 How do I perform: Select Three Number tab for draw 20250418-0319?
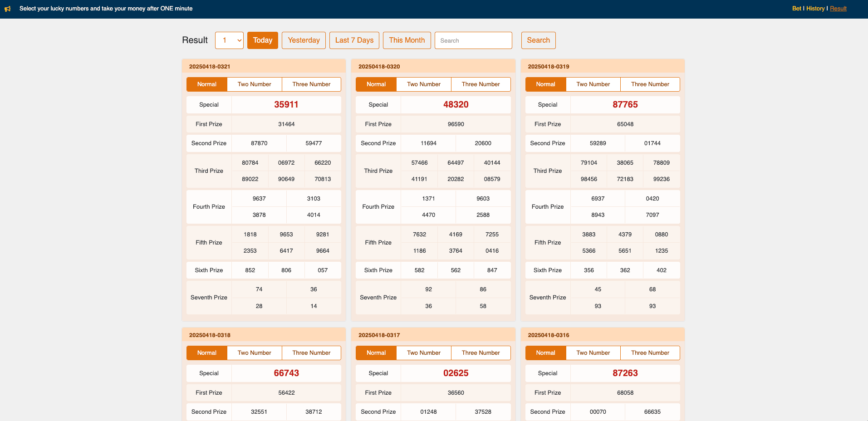(650, 84)
